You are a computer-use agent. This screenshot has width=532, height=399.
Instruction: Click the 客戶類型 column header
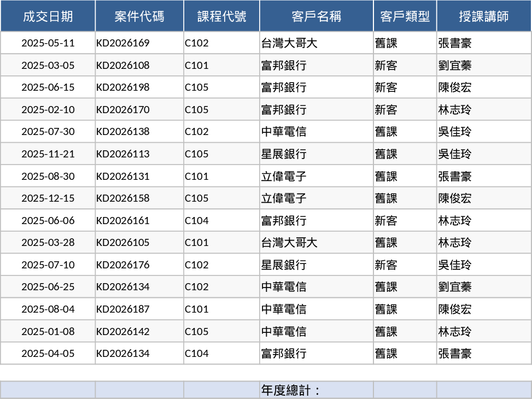click(405, 16)
